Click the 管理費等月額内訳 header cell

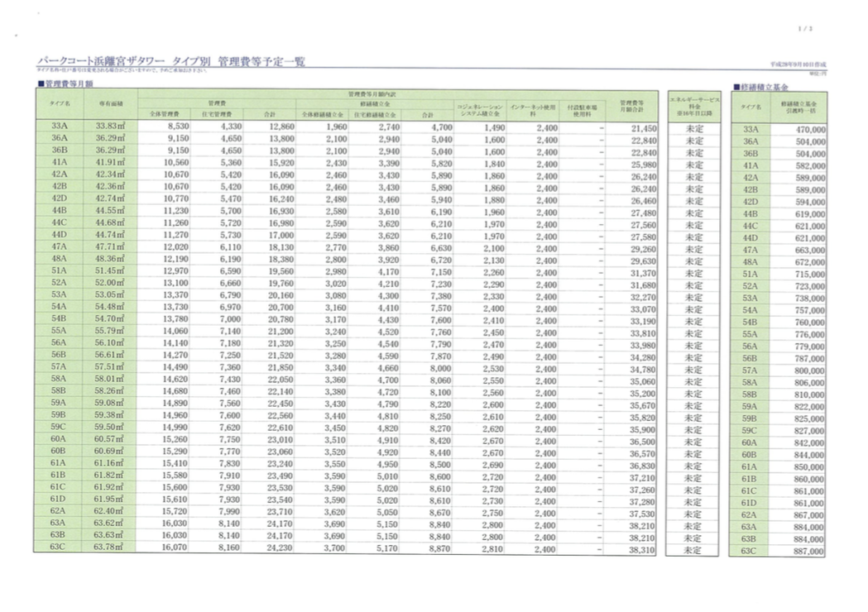point(370,94)
